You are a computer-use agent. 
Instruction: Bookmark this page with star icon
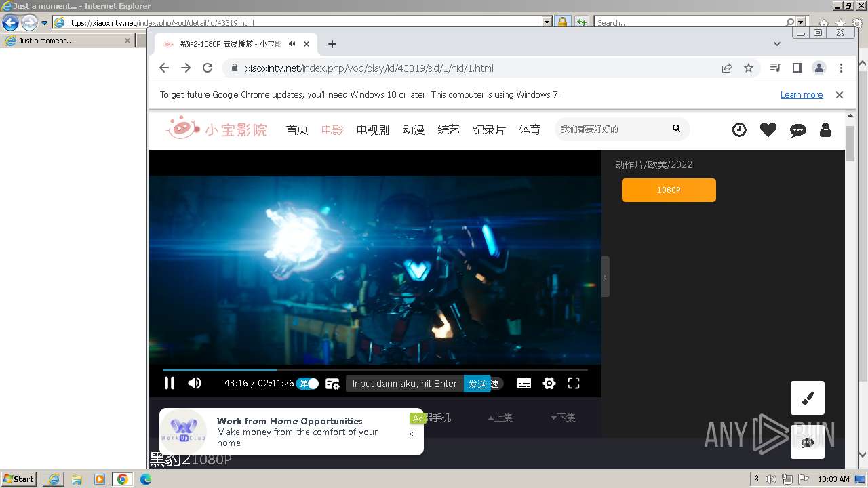click(x=749, y=68)
